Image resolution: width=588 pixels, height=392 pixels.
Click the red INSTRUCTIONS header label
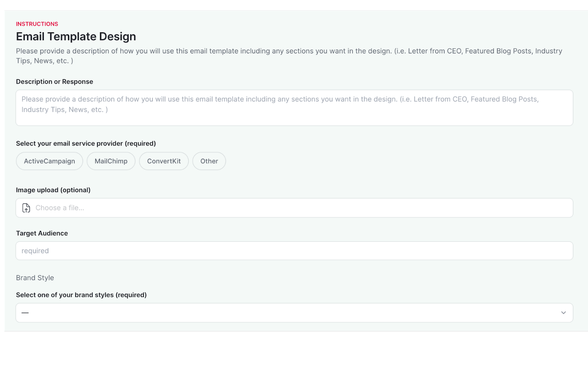[x=37, y=24]
